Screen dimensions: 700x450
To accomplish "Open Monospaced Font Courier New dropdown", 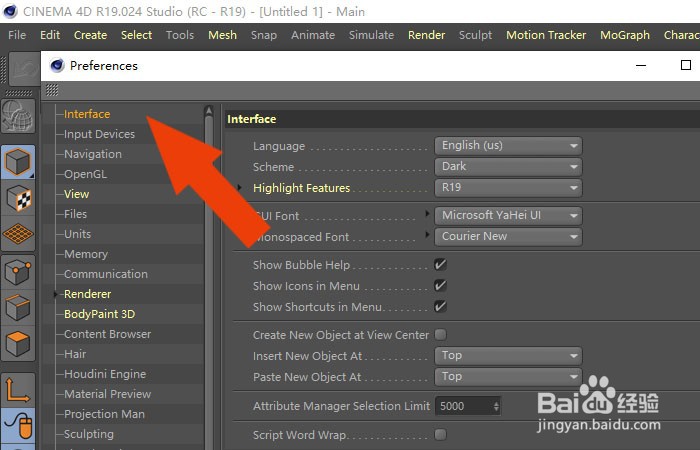I will click(508, 237).
